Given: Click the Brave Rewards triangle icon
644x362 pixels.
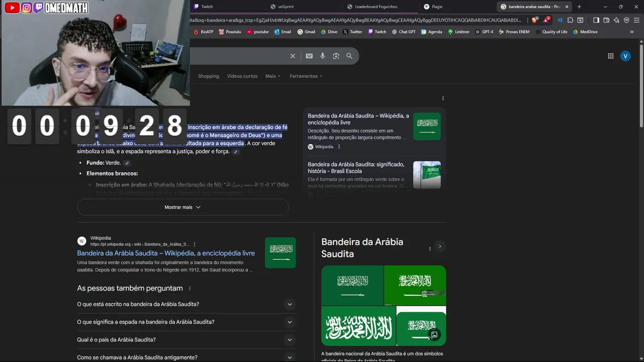Looking at the screenshot, I should tap(546, 20).
